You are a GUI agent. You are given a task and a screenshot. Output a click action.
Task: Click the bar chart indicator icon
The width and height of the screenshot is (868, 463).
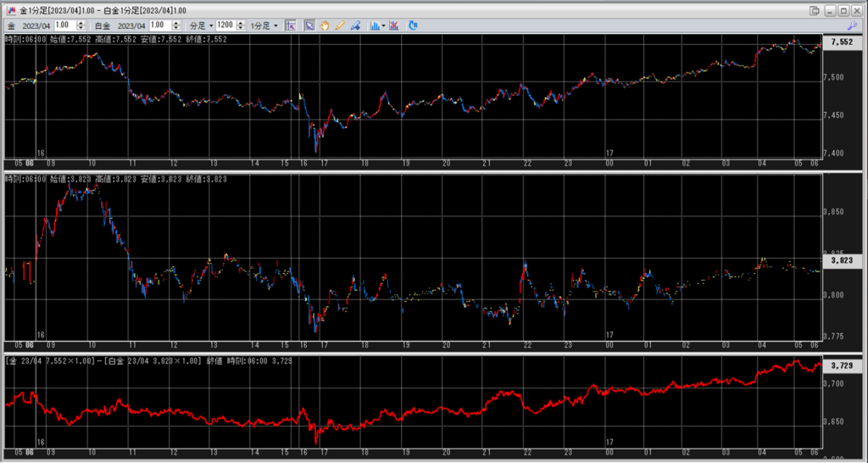(x=375, y=25)
